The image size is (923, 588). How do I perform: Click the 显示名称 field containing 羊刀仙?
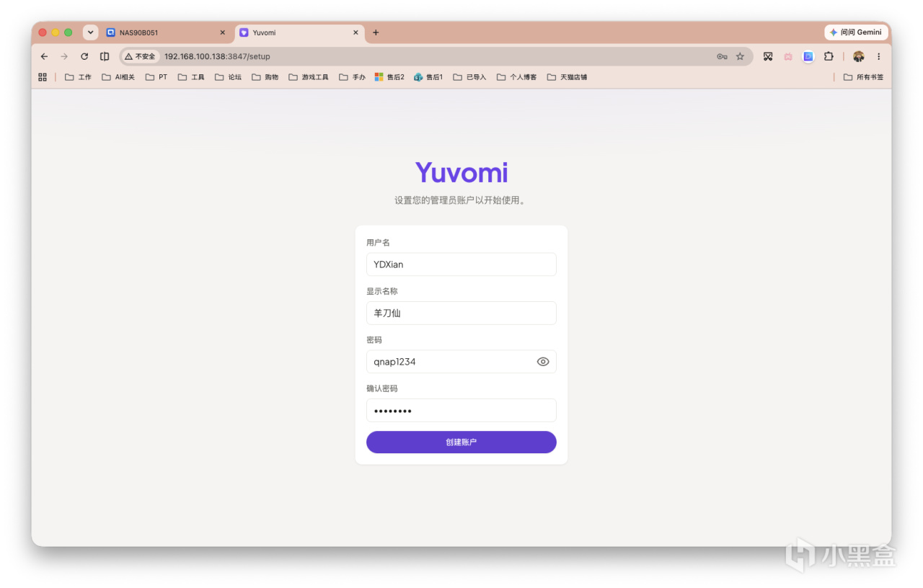pyautogui.click(x=461, y=313)
